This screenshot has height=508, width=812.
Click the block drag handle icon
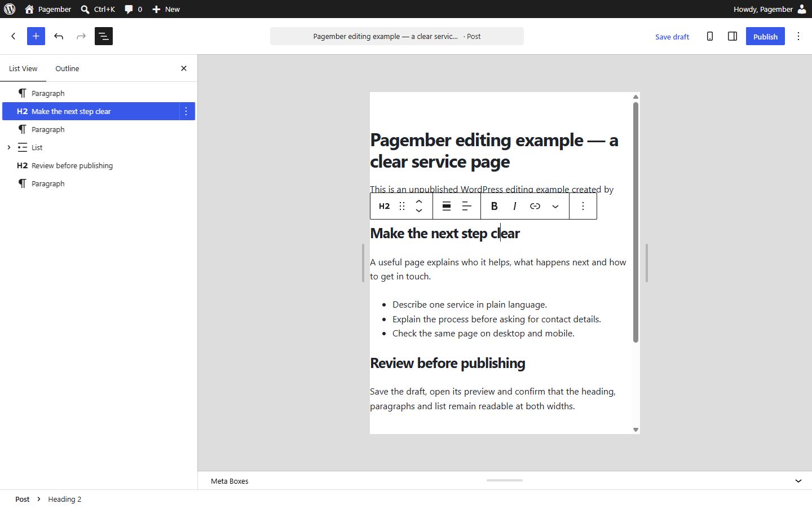402,206
